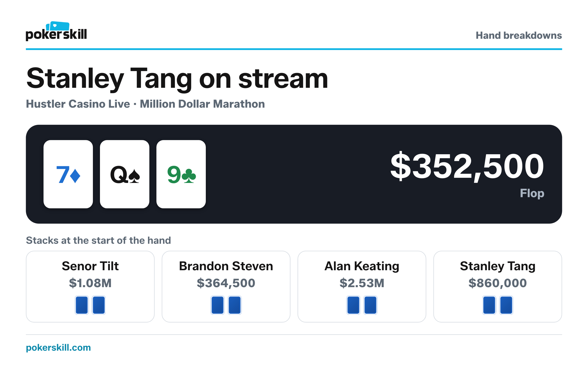Viewport: 588px width, 372px height.
Task: Select the 9 of clubs card
Action: tap(181, 174)
